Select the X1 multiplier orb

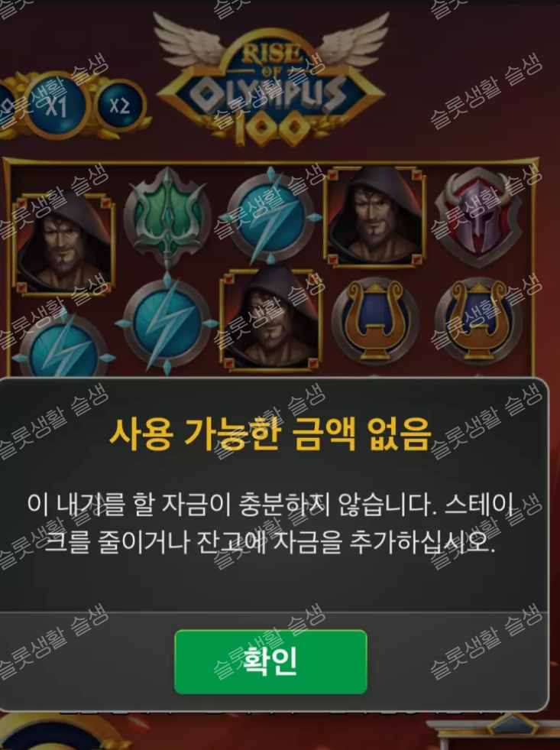click(57, 106)
